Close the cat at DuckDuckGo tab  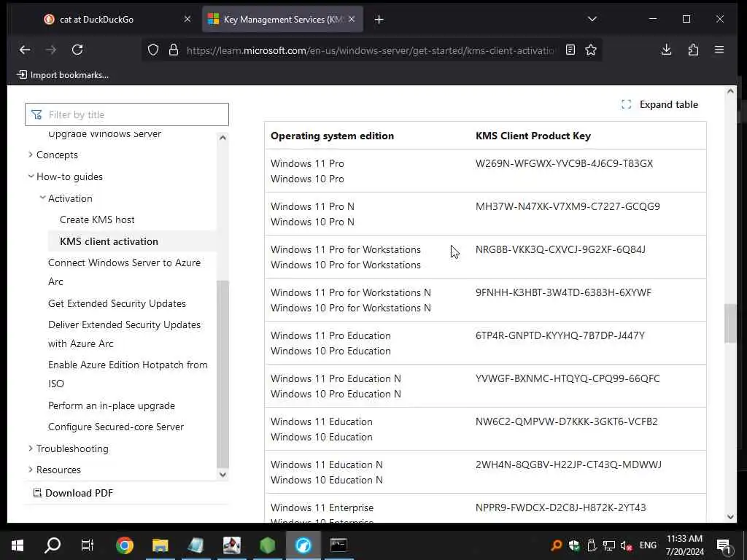coord(187,19)
